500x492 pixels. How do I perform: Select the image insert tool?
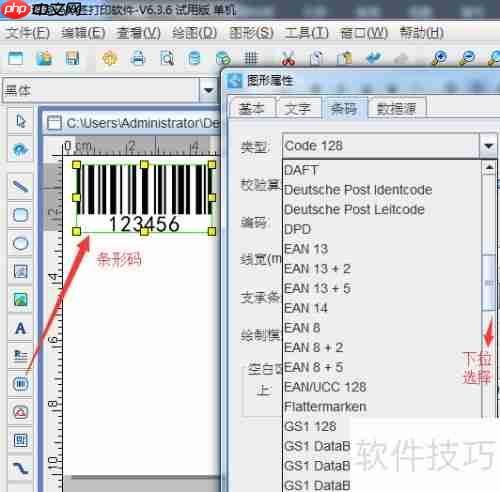(20, 299)
